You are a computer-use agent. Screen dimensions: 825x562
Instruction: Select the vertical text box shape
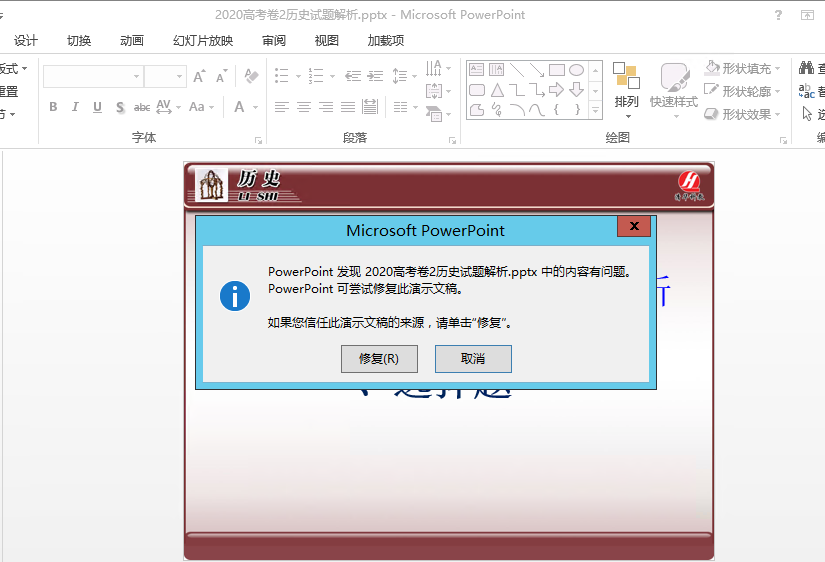(x=497, y=69)
